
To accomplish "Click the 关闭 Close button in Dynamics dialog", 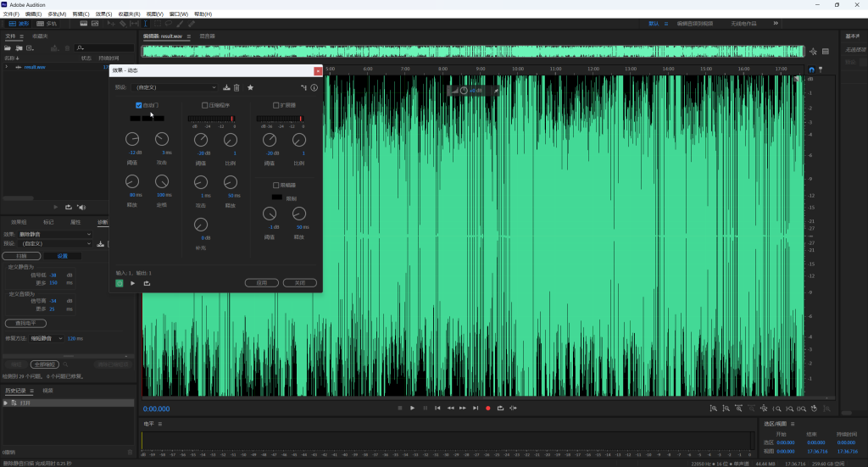I will click(x=299, y=283).
